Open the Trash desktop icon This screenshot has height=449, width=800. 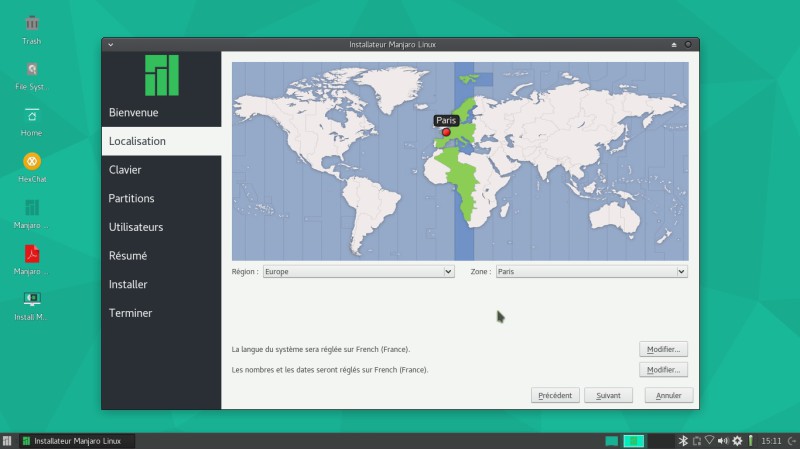click(x=32, y=23)
